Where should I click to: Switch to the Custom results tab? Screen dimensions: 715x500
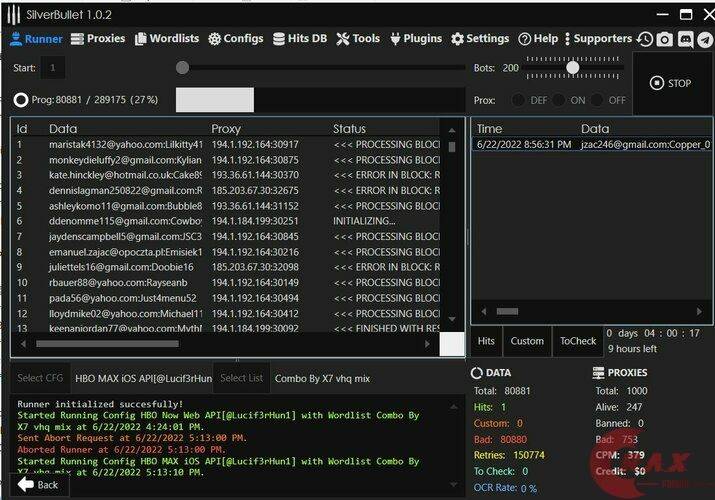[x=527, y=341]
